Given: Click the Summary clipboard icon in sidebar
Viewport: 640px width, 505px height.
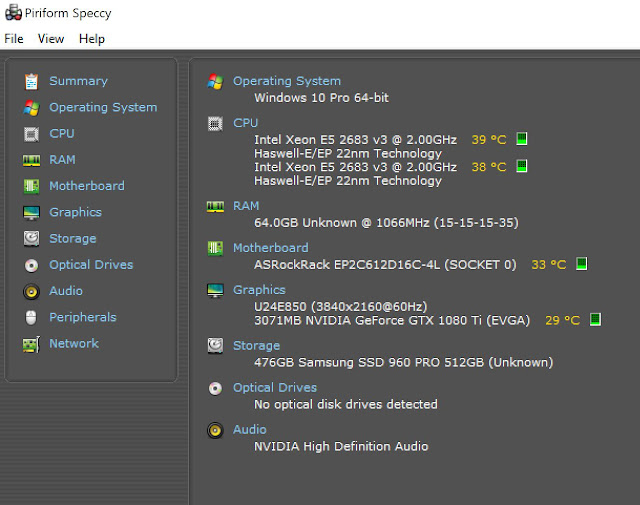Looking at the screenshot, I should (x=31, y=81).
